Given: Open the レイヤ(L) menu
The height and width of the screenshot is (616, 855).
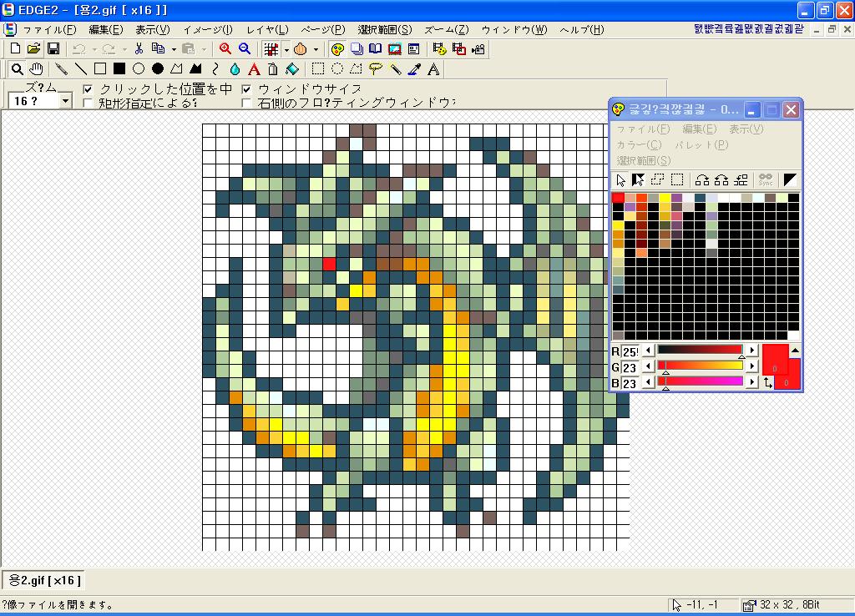Looking at the screenshot, I should coord(267,29).
